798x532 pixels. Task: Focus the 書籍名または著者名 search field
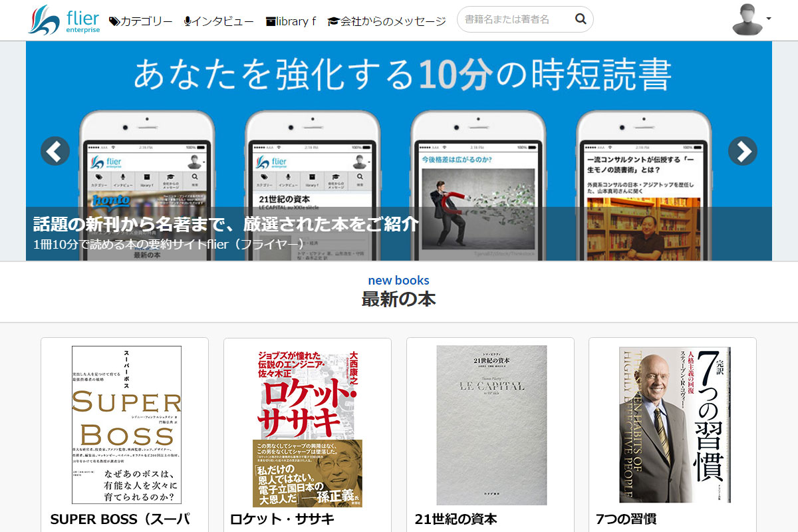click(x=525, y=19)
